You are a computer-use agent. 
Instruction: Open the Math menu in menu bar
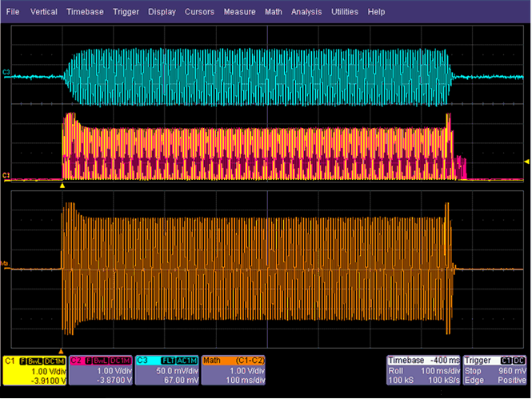(x=274, y=12)
